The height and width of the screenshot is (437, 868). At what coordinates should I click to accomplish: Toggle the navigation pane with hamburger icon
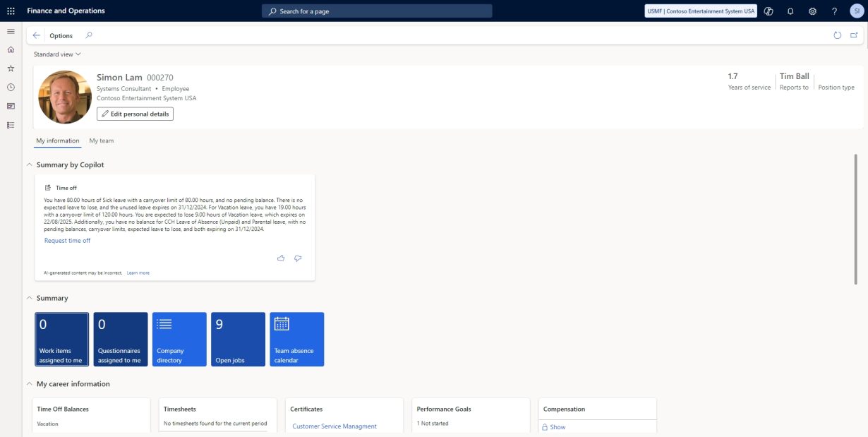click(x=10, y=30)
